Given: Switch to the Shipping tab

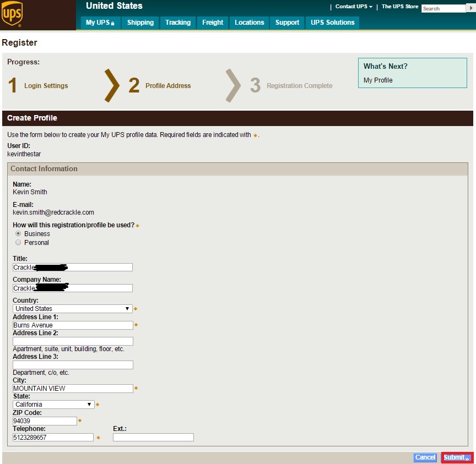Looking at the screenshot, I should (140, 23).
